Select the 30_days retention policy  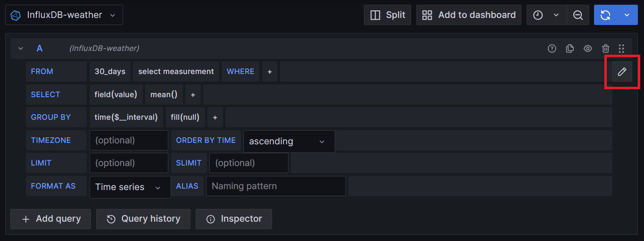point(110,72)
